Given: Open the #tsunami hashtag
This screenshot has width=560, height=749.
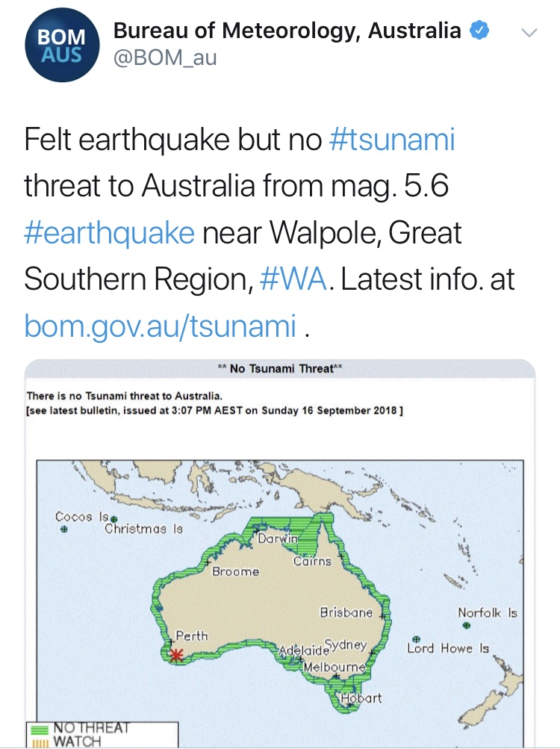Looking at the screenshot, I should click(x=392, y=140).
